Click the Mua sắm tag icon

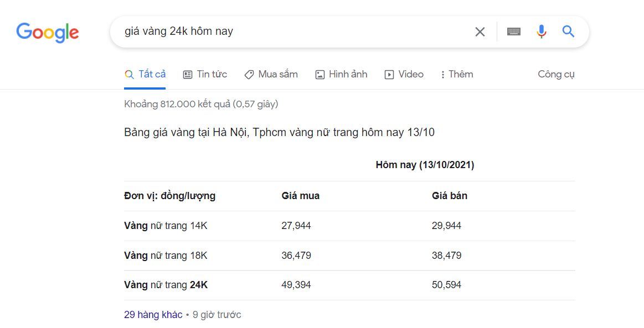pos(249,75)
